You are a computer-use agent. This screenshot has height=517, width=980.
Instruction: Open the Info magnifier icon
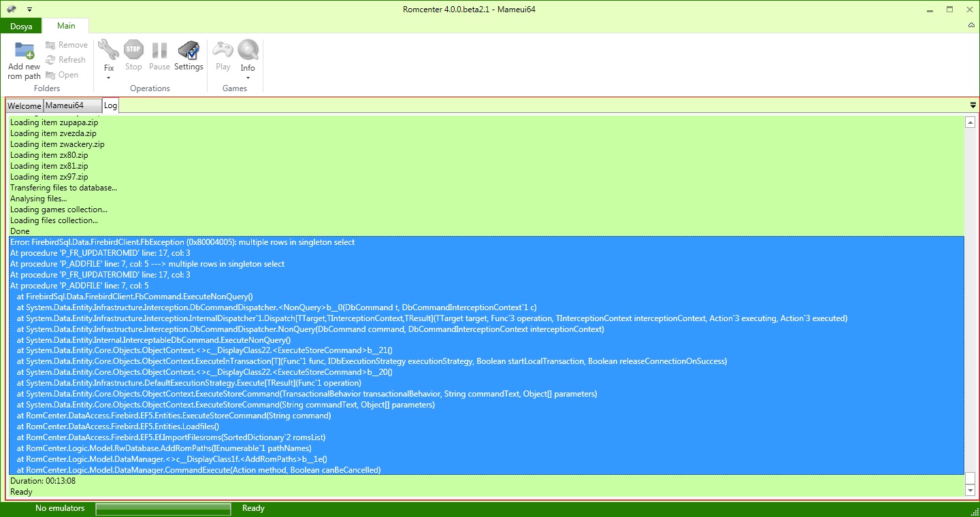click(x=248, y=50)
